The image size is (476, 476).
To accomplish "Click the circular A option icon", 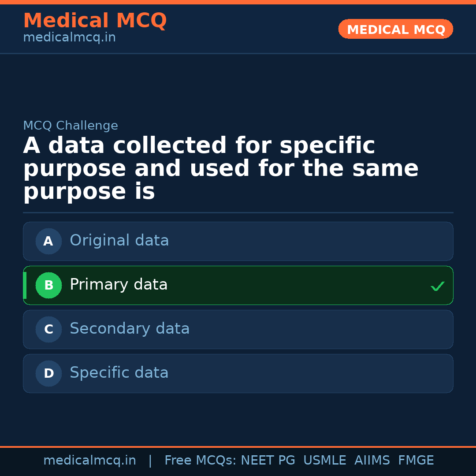I will click(48, 241).
